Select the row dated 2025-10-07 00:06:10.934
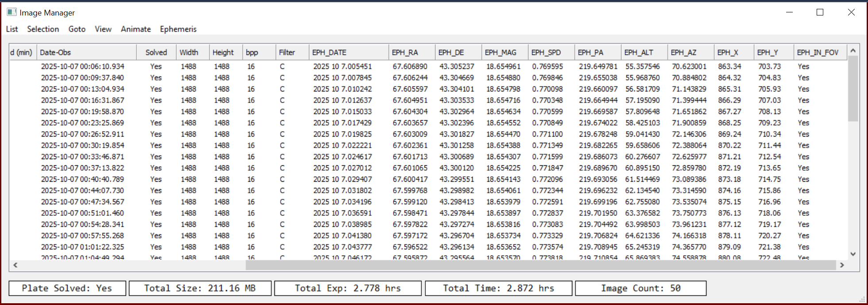The height and width of the screenshot is (305, 868). 83,67
